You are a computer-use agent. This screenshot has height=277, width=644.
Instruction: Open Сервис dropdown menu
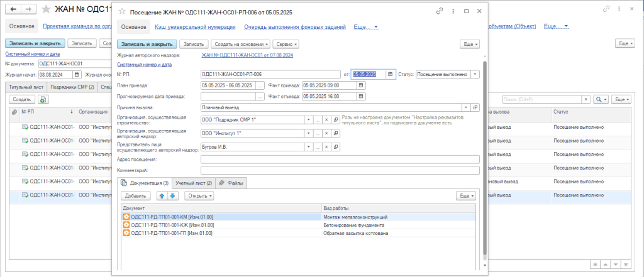pyautogui.click(x=286, y=43)
